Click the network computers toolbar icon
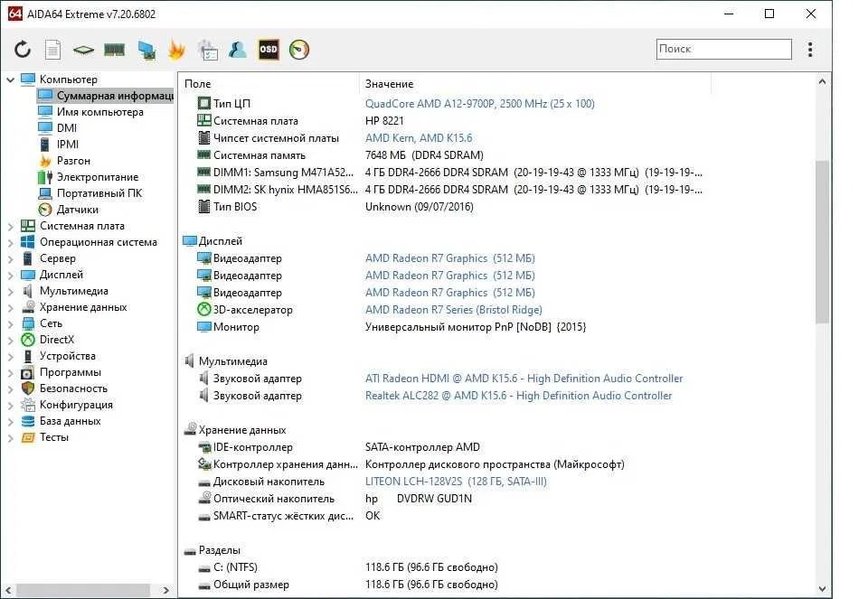 [146, 51]
